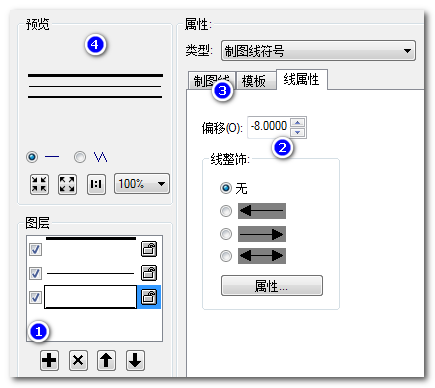Switch to the 线属性 tab

pyautogui.click(x=302, y=79)
